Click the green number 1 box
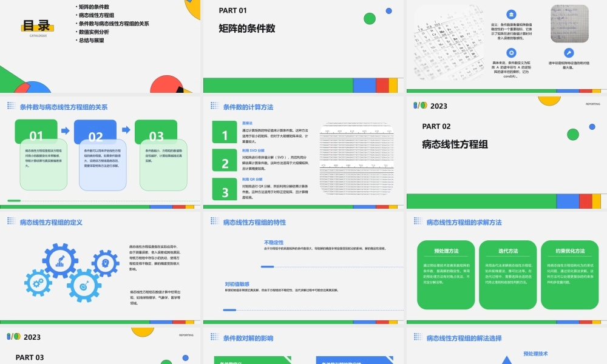Screen dimensions: 607x364 tap(225, 132)
